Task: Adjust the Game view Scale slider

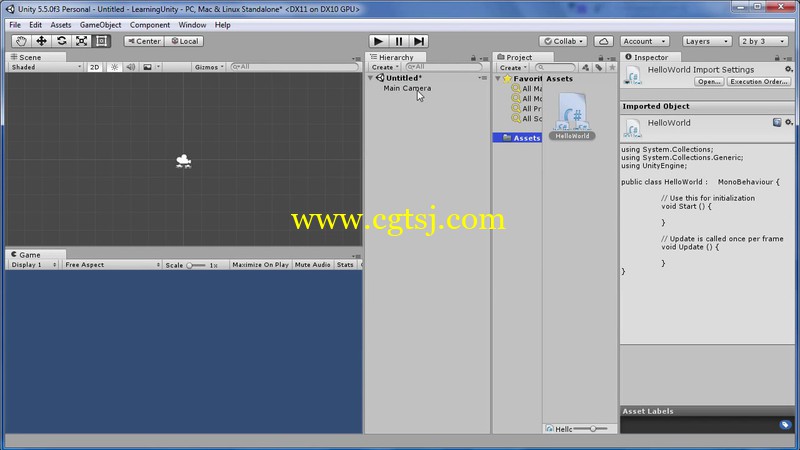Action: 196,265
